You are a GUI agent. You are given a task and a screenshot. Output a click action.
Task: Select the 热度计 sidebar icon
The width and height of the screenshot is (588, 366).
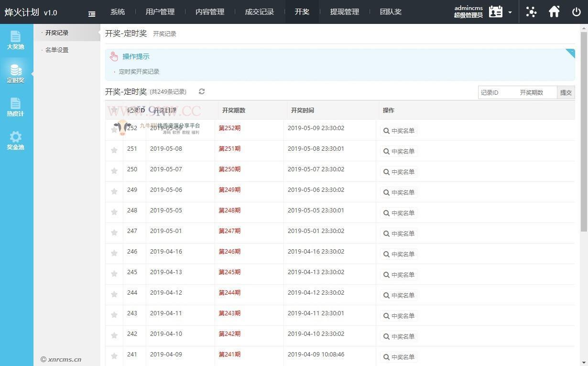[x=16, y=105]
